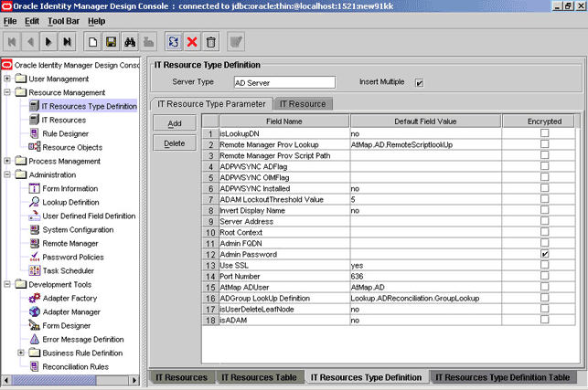The image size is (588, 390).
Task: Open Reconciliation Rules icon in tree
Action: click(34, 366)
